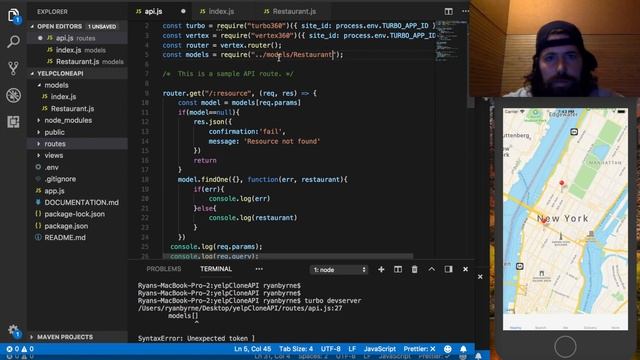
Task: Open the Explorer view in activity bar
Action: point(13,16)
